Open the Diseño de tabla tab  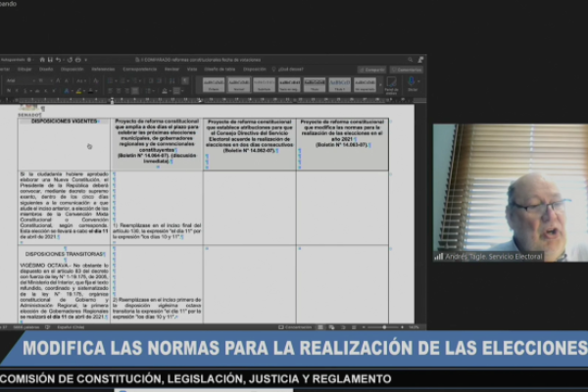(220, 70)
